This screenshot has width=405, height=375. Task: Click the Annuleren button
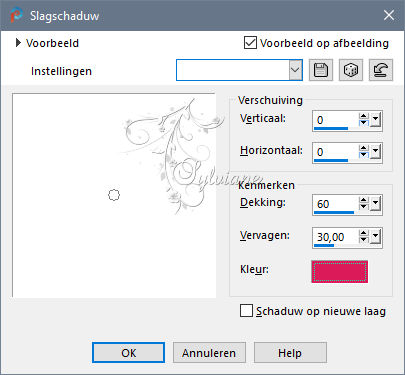(x=209, y=353)
